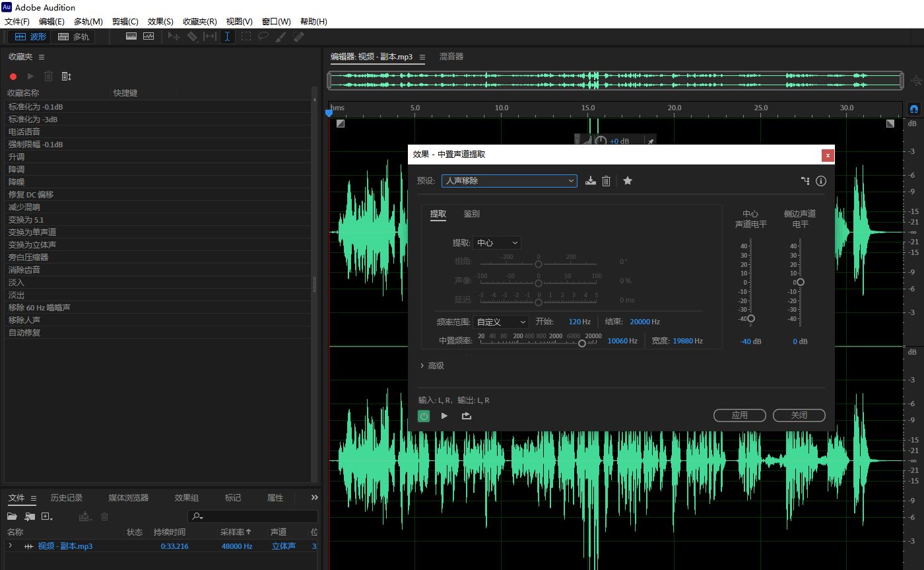This screenshot has height=570, width=924.
Task: Select the Spot Healing Brush tool
Action: (298, 37)
